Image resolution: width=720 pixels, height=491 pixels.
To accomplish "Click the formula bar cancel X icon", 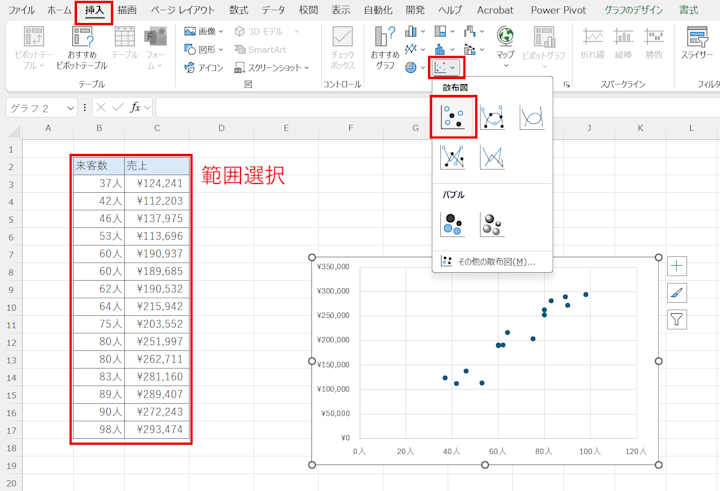I will (101, 107).
